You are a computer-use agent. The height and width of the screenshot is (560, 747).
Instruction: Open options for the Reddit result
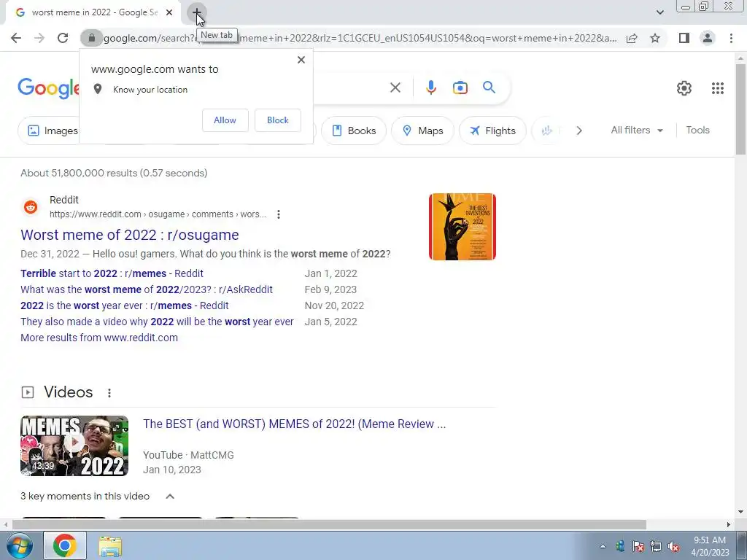coord(278,214)
